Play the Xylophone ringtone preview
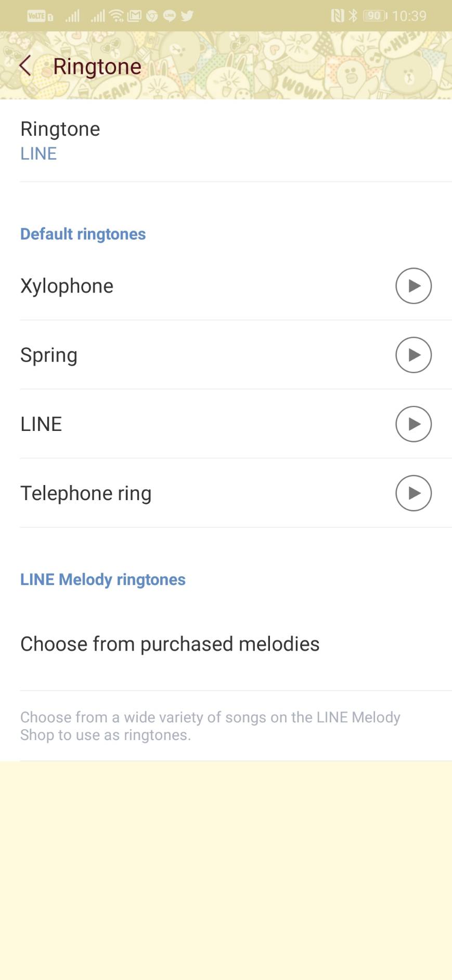This screenshot has width=452, height=980. [x=413, y=286]
